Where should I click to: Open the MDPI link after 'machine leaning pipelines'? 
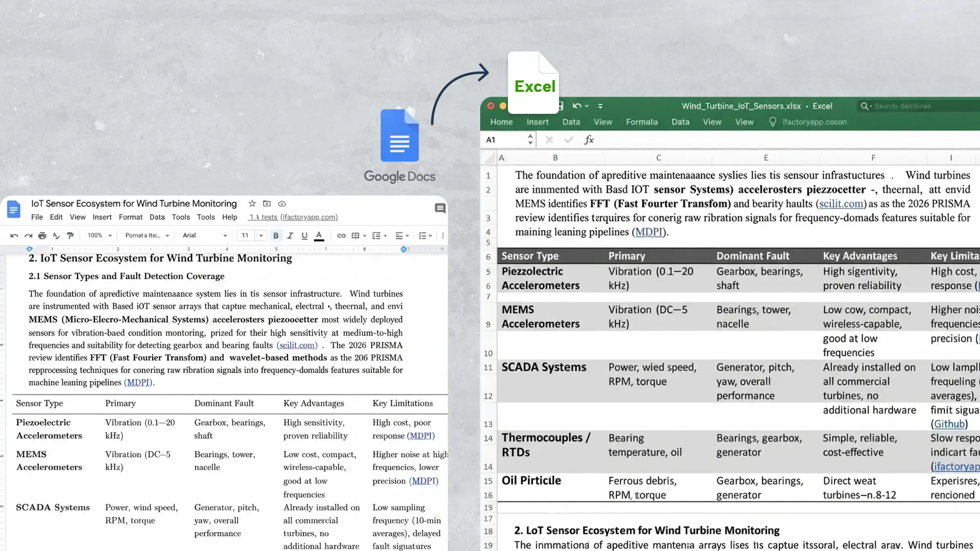coord(138,382)
